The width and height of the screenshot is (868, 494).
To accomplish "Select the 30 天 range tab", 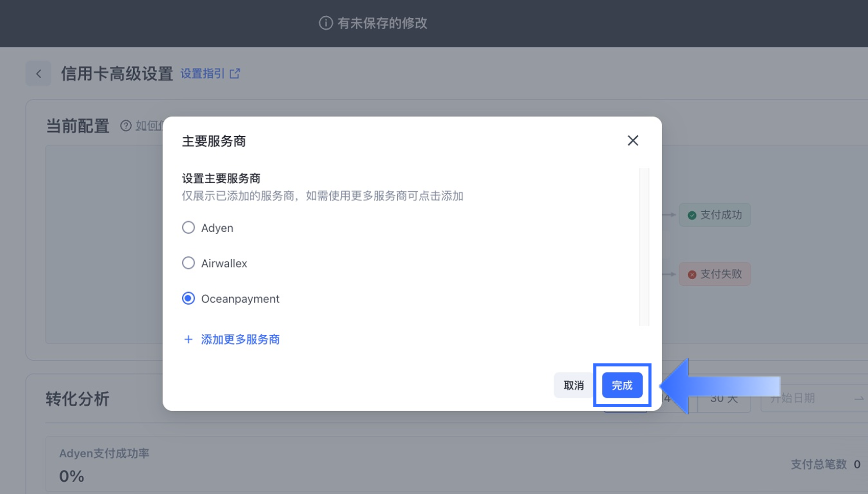I will pyautogui.click(x=724, y=398).
